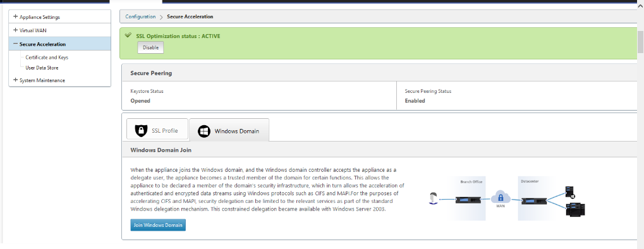Expand the Appliance Settings tree node

click(16, 17)
